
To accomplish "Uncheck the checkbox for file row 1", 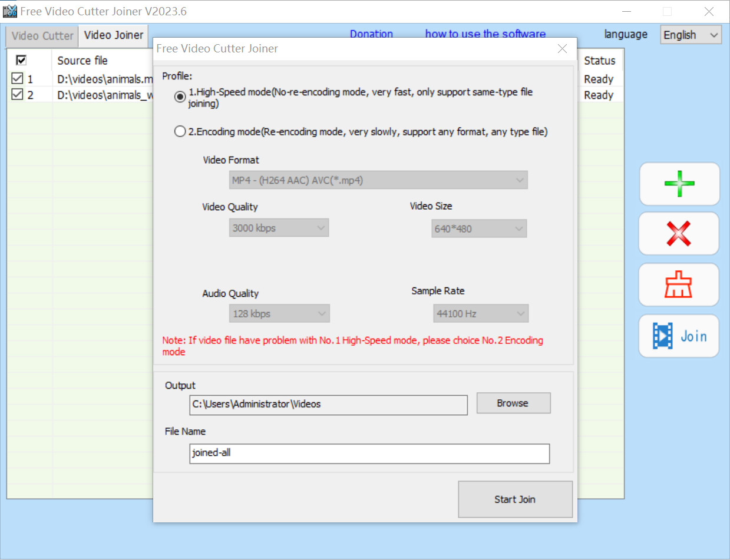I will pos(17,79).
